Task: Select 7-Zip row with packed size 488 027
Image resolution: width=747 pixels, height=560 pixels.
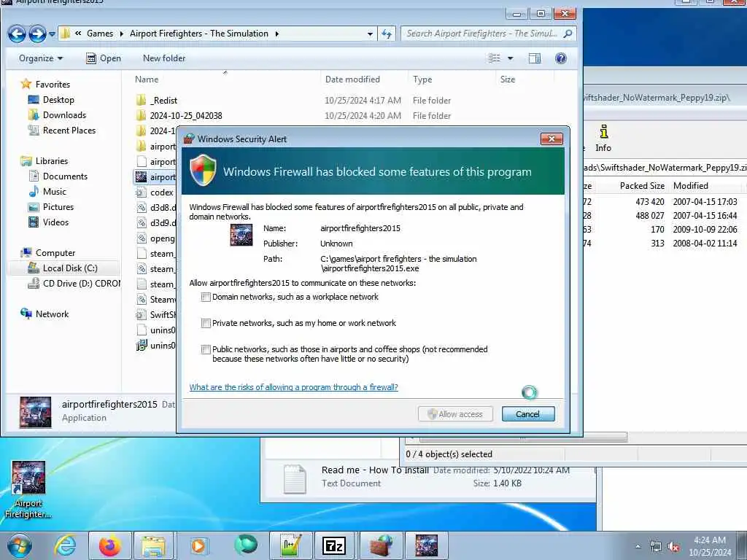Action: coord(665,216)
